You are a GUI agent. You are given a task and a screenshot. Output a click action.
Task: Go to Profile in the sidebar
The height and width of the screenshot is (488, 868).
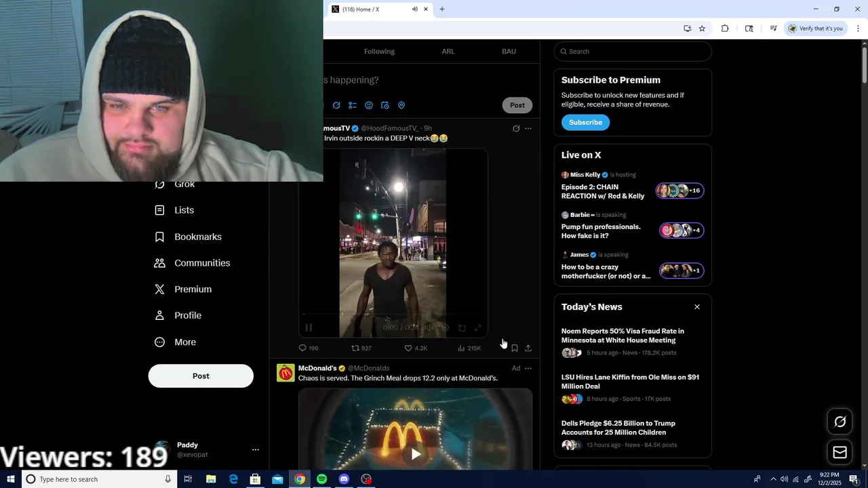tap(178, 316)
